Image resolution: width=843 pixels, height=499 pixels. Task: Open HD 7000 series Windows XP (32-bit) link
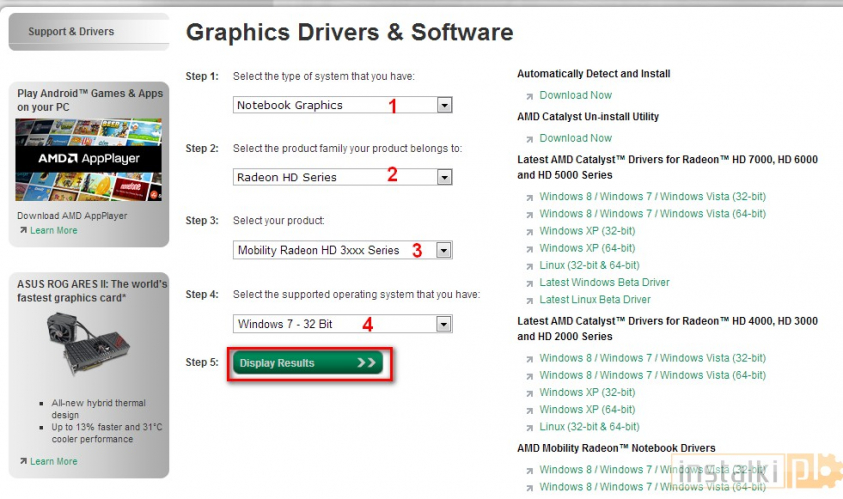(587, 231)
